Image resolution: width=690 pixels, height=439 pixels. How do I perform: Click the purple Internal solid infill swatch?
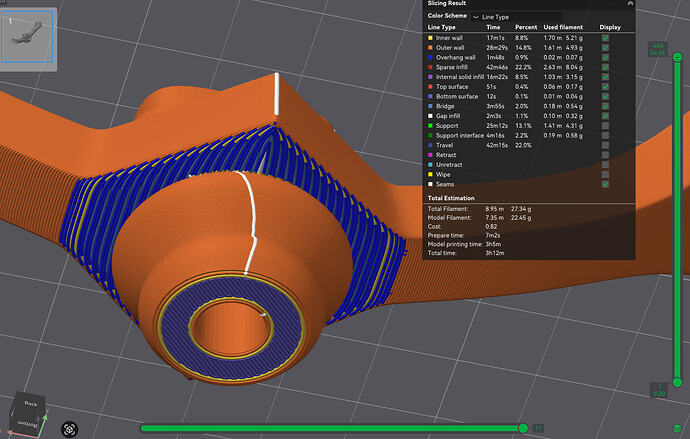[x=430, y=77]
